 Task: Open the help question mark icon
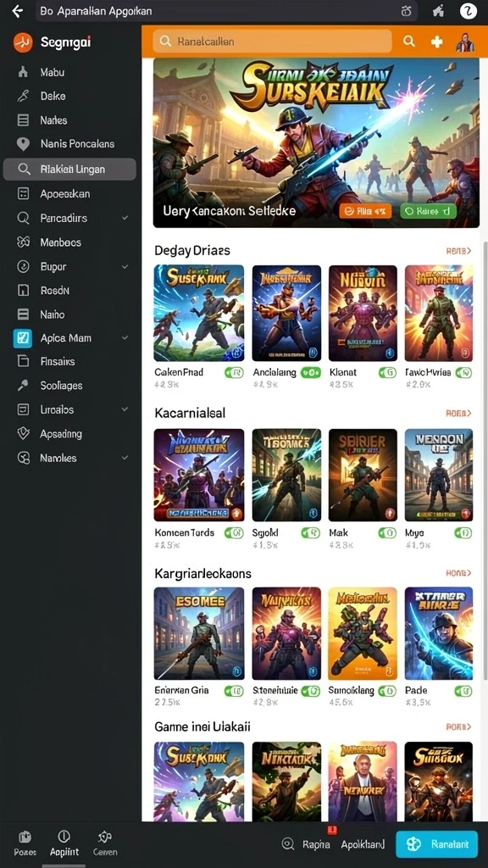(468, 10)
